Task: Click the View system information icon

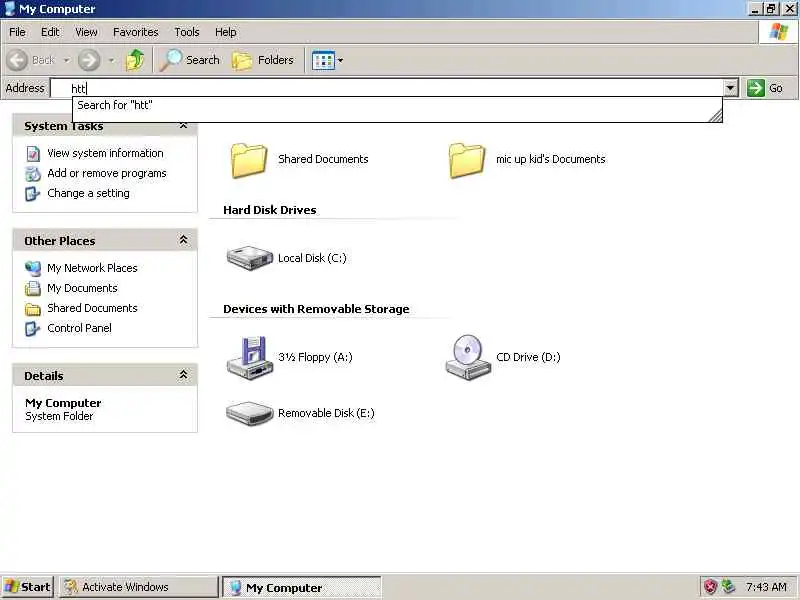Action: pyautogui.click(x=33, y=154)
